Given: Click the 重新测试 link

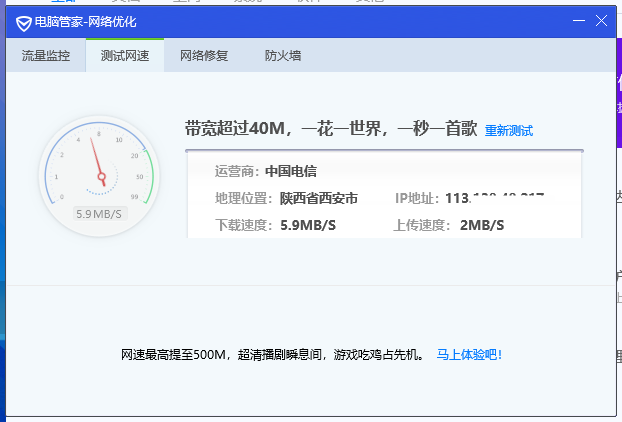Looking at the screenshot, I should [x=509, y=130].
